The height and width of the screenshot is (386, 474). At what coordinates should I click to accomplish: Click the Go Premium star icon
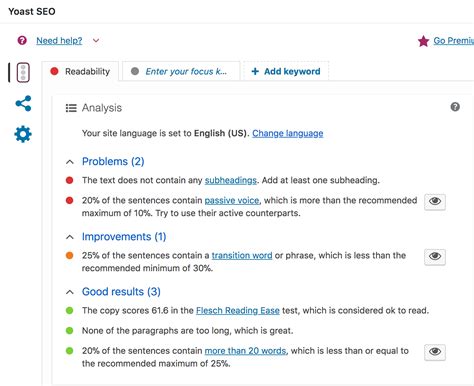click(x=423, y=41)
